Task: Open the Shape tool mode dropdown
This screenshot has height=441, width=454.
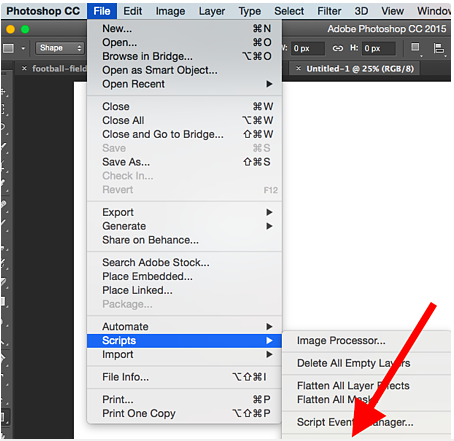Action: pyautogui.click(x=60, y=48)
